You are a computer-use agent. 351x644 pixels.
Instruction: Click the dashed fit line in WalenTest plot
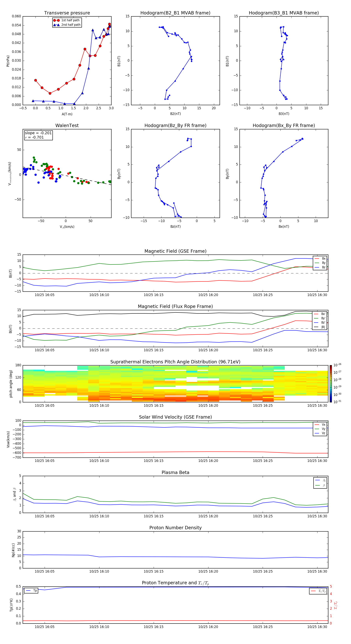(67, 176)
